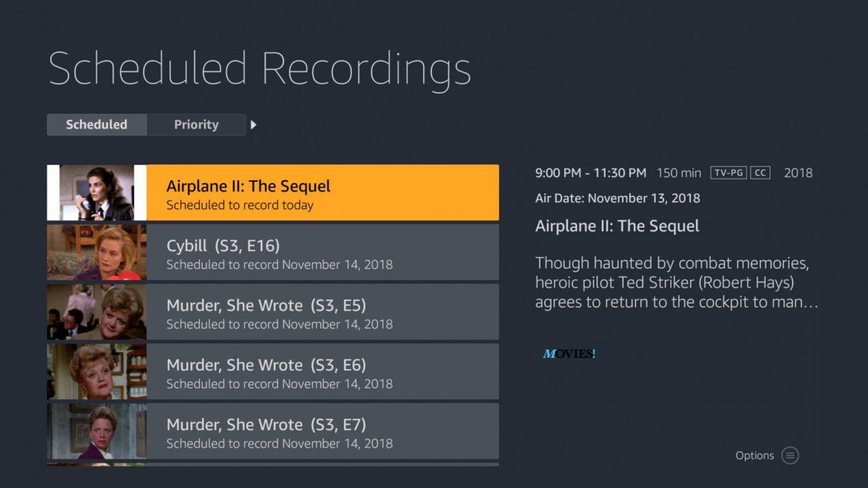Expand more tabs using the right arrow
The height and width of the screenshot is (488, 868).
253,125
